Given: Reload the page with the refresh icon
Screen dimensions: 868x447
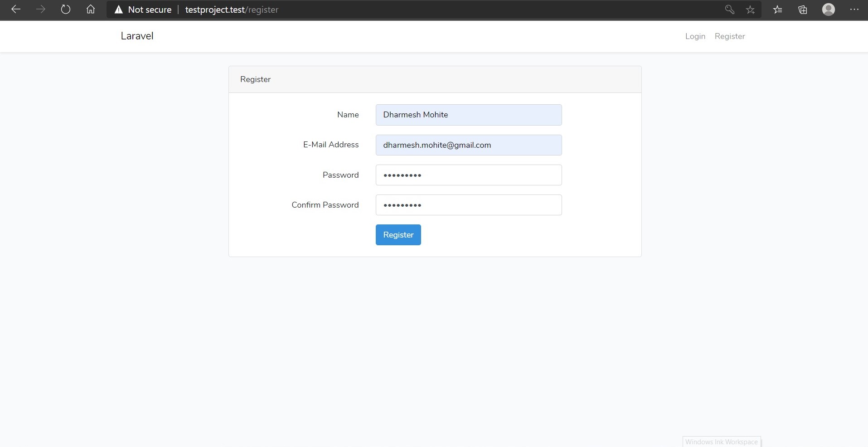Looking at the screenshot, I should click(x=66, y=10).
